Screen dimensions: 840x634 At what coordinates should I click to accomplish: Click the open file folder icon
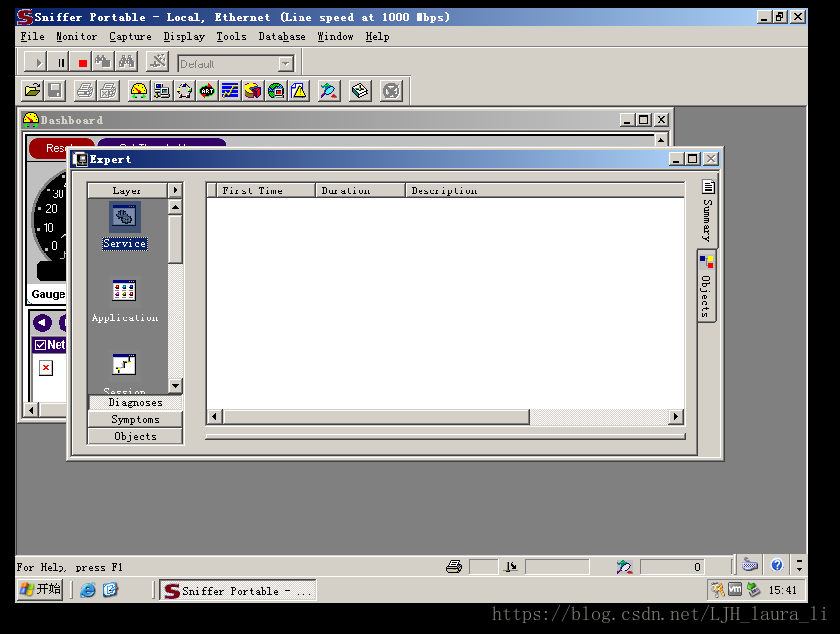[32, 91]
